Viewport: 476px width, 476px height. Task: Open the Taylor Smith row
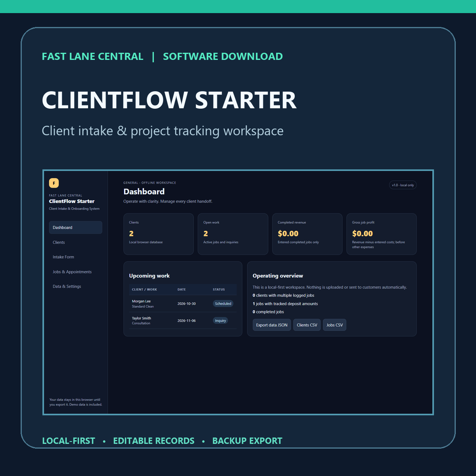point(183,321)
